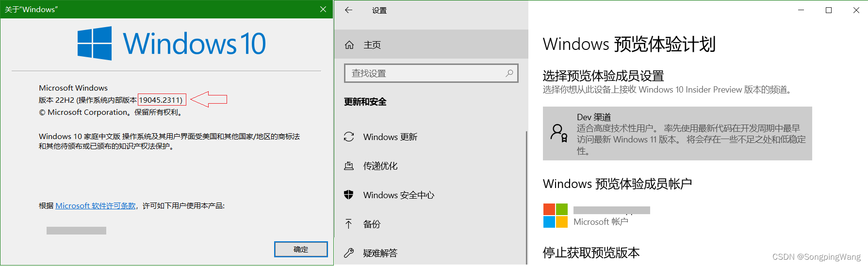Click the Settings sidebar scrollbar
868x266 pixels.
coord(527,198)
